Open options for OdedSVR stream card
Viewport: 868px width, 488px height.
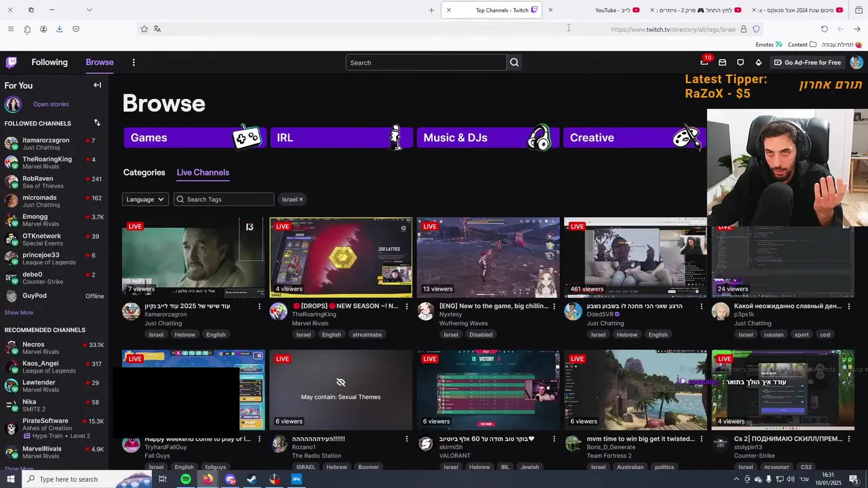pyautogui.click(x=701, y=306)
